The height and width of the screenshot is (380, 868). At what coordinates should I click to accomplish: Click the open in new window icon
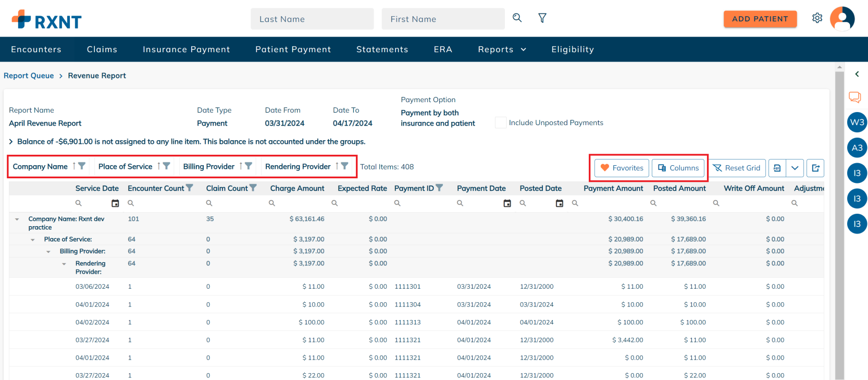815,168
